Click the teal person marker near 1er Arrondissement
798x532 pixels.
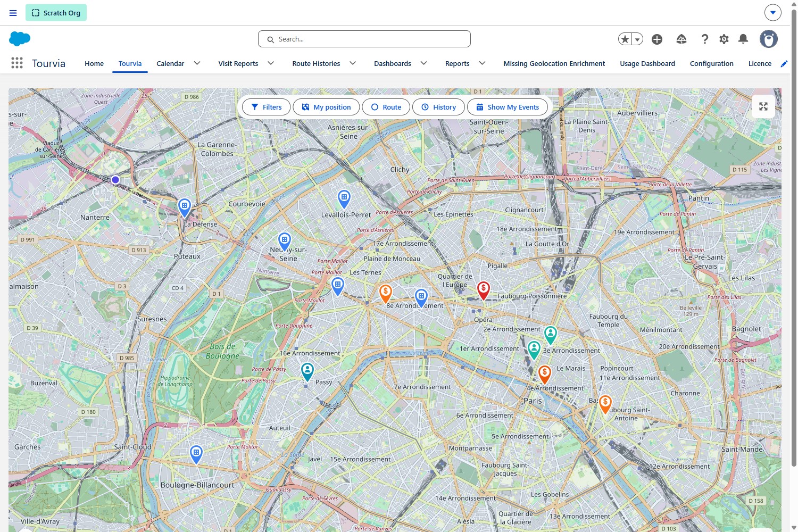(534, 350)
